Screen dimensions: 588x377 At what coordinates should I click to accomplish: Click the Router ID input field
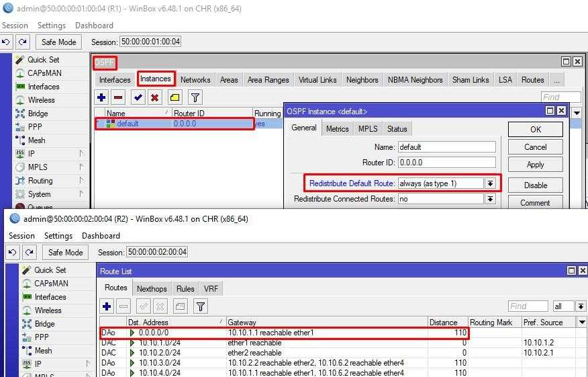(446, 163)
